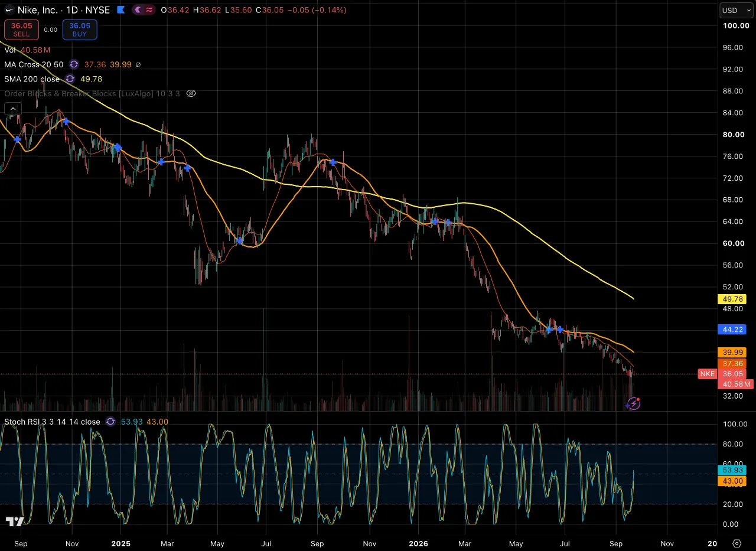Click the TradingView logo at bottom left
Image resolution: width=756 pixels, height=551 pixels.
[15, 521]
